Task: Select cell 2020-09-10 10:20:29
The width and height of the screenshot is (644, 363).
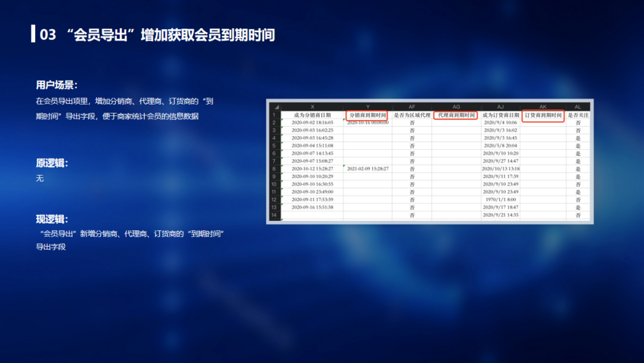Action: click(x=312, y=176)
